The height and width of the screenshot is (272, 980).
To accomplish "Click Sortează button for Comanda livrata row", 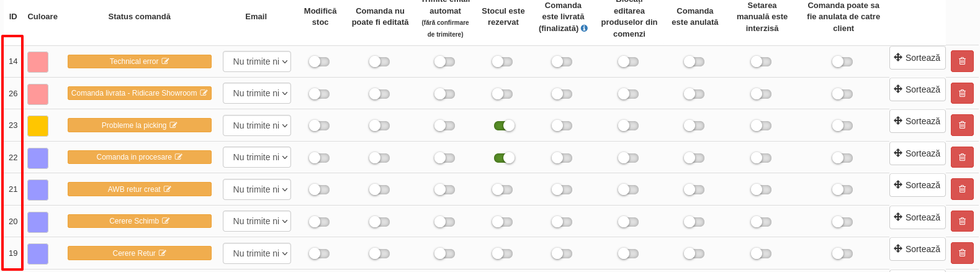I will click(x=917, y=89).
